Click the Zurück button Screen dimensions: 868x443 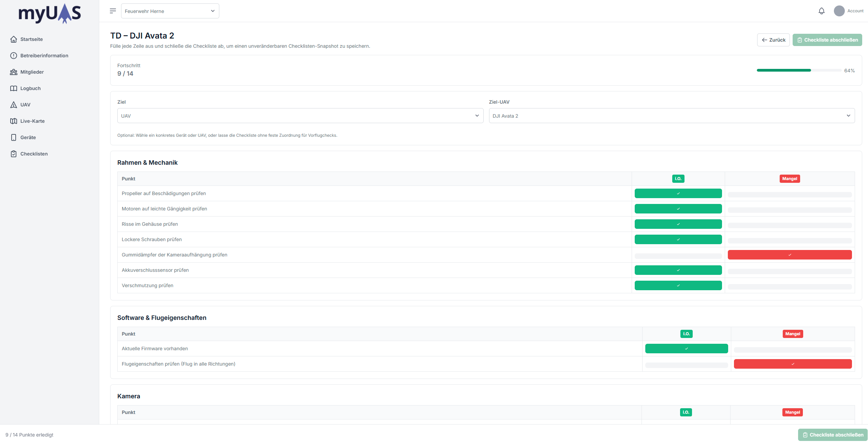coord(773,40)
